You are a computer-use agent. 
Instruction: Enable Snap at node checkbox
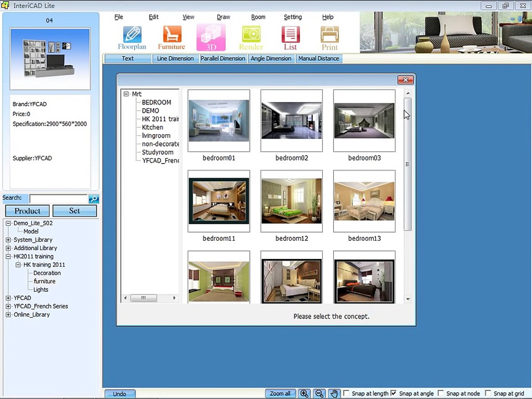coord(441,393)
